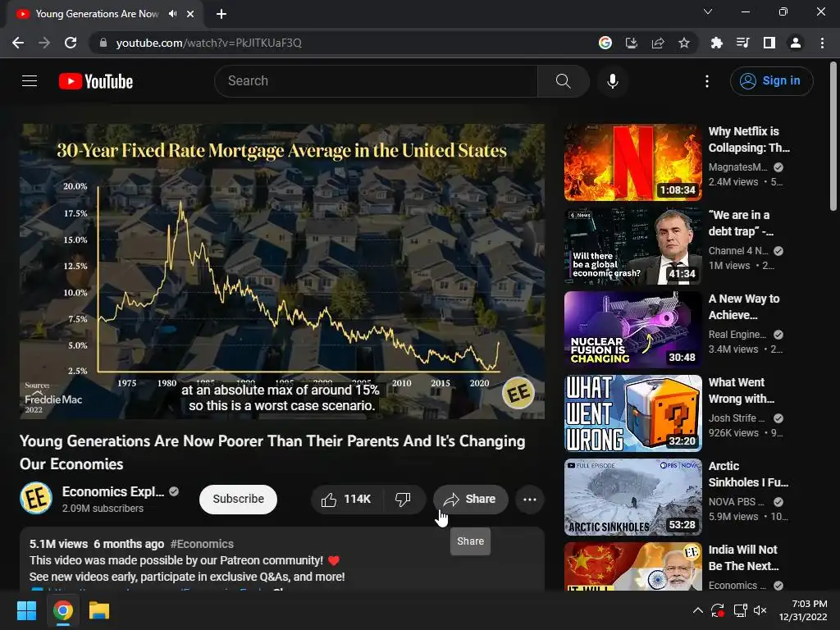Screen dimensions: 840x630
Task: Click the page vertical scrollbar
Action: pos(833,137)
